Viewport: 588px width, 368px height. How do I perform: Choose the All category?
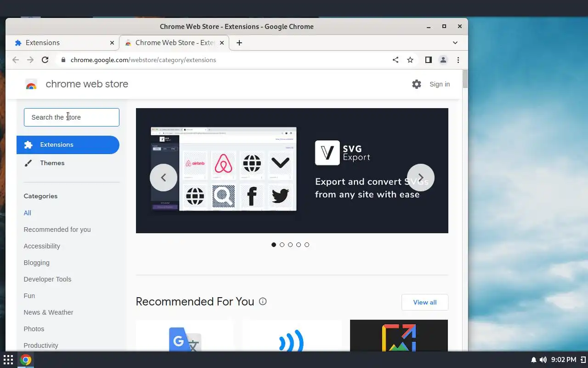tap(28, 213)
